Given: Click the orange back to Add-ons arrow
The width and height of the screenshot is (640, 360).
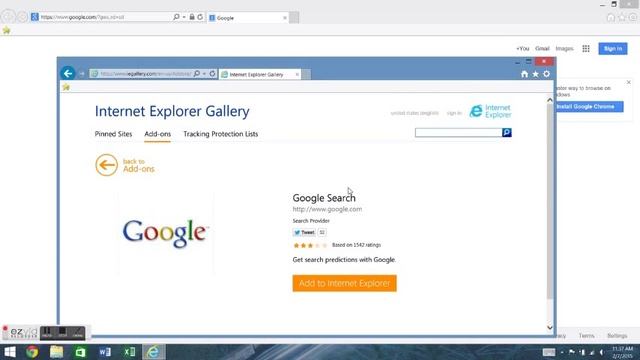Looking at the screenshot, I should [x=107, y=165].
